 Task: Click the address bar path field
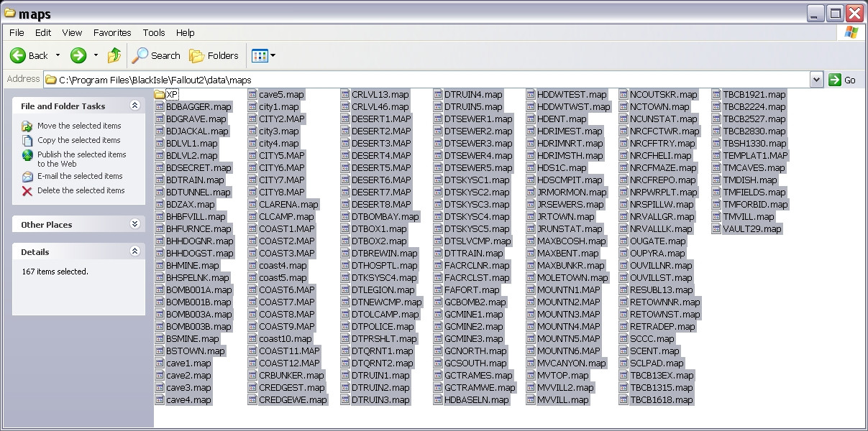coord(426,80)
